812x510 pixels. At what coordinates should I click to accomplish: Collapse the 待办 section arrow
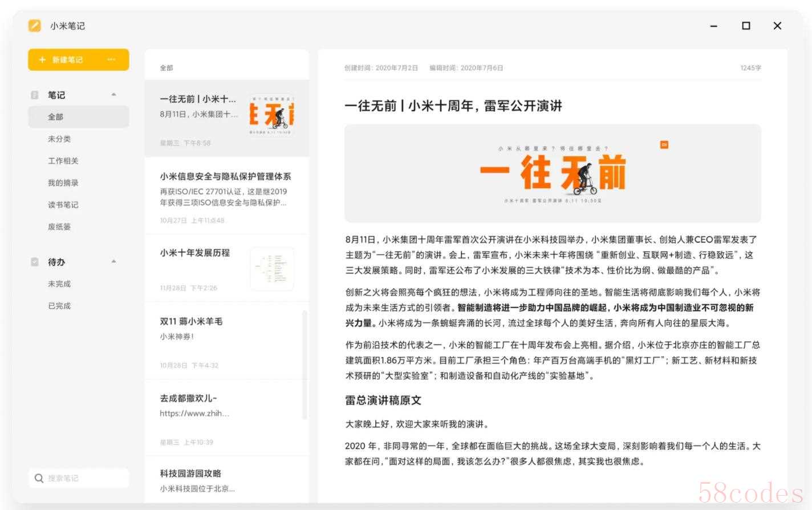[x=114, y=262]
